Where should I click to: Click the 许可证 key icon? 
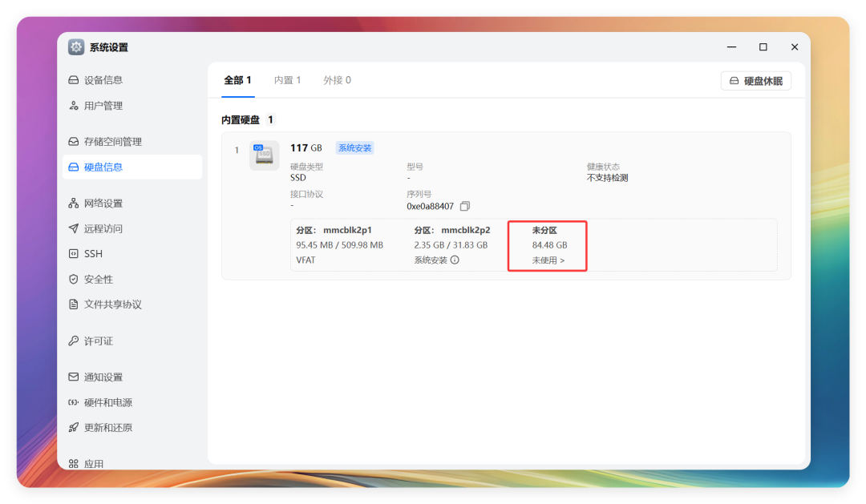(x=74, y=341)
